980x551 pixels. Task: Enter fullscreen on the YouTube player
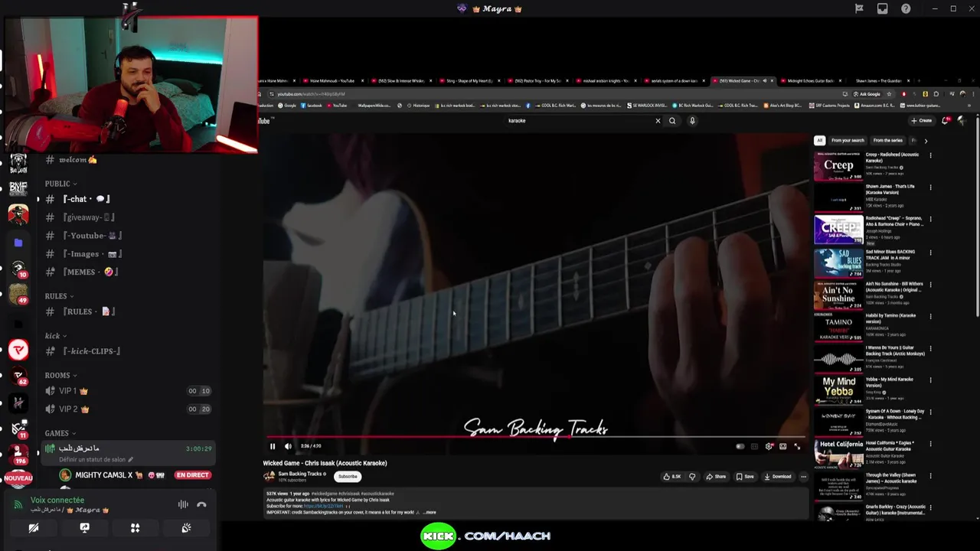(797, 446)
